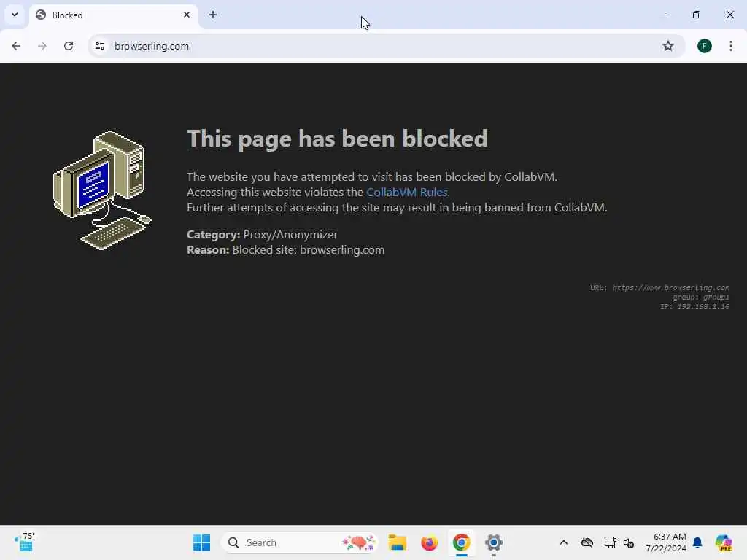Image resolution: width=747 pixels, height=560 pixels.
Task: Click the "group: group1" text
Action: pyautogui.click(x=701, y=297)
